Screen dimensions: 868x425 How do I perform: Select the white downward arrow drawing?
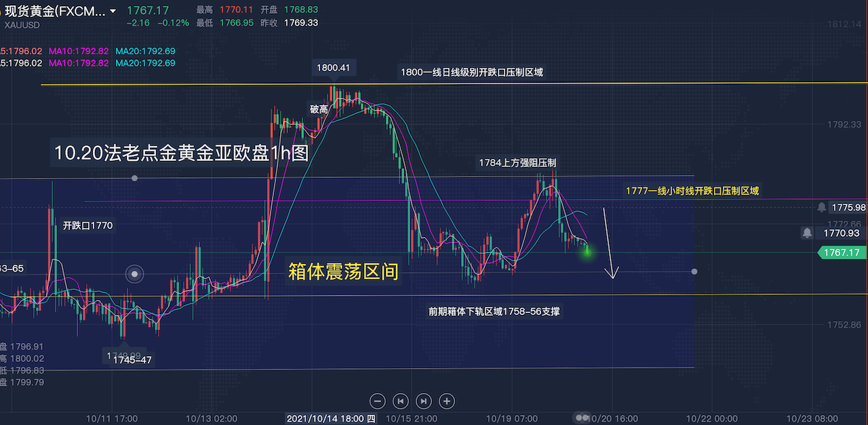pos(608,243)
